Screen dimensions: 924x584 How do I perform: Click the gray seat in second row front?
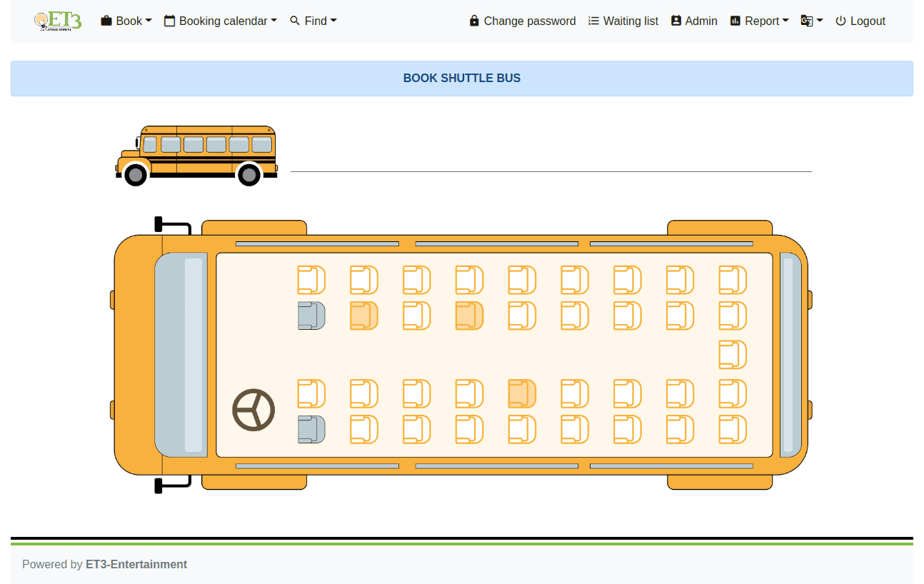click(x=311, y=316)
